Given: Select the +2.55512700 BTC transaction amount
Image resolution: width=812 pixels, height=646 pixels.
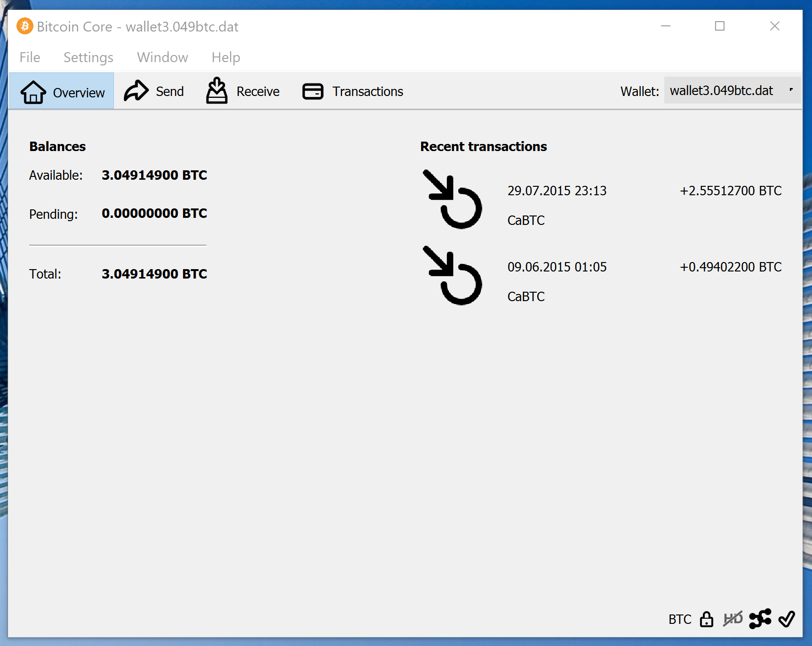Looking at the screenshot, I should [731, 191].
